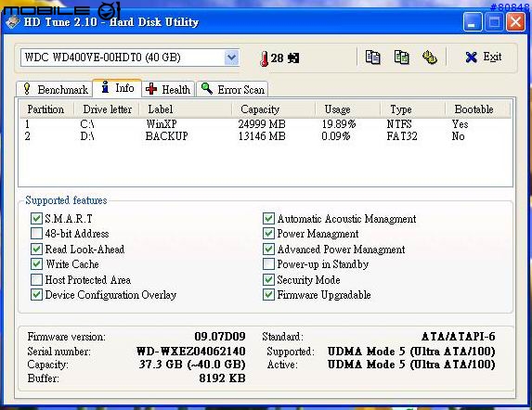Image resolution: width=532 pixels, height=410 pixels.
Task: Click the Label column header
Action: click(x=186, y=109)
